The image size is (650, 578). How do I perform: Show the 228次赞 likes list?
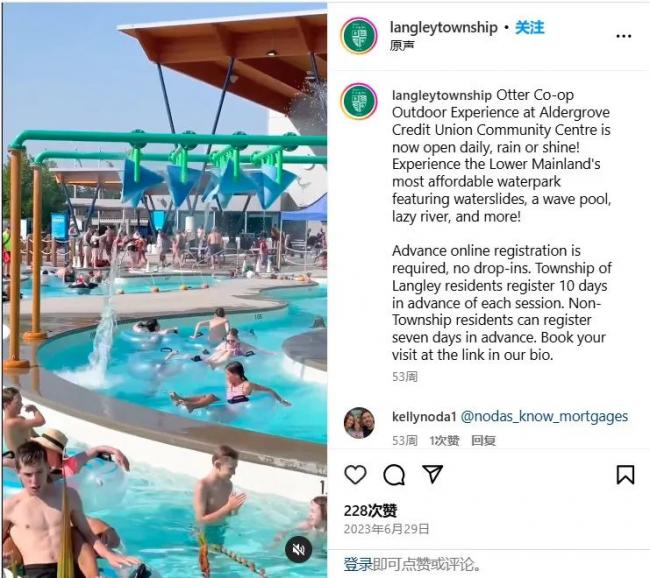pos(370,510)
